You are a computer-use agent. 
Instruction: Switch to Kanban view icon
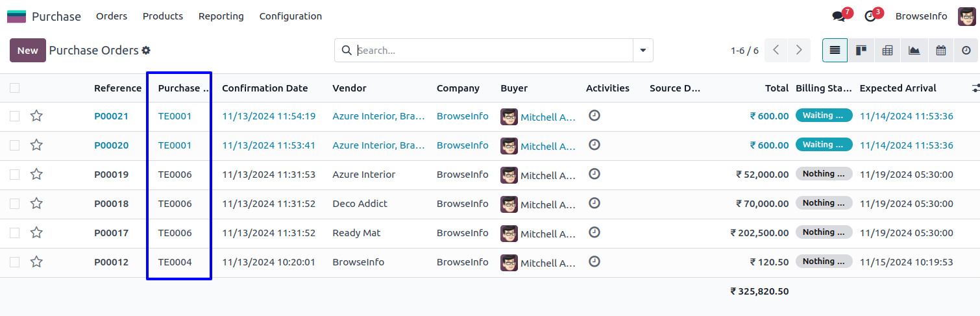tap(861, 50)
